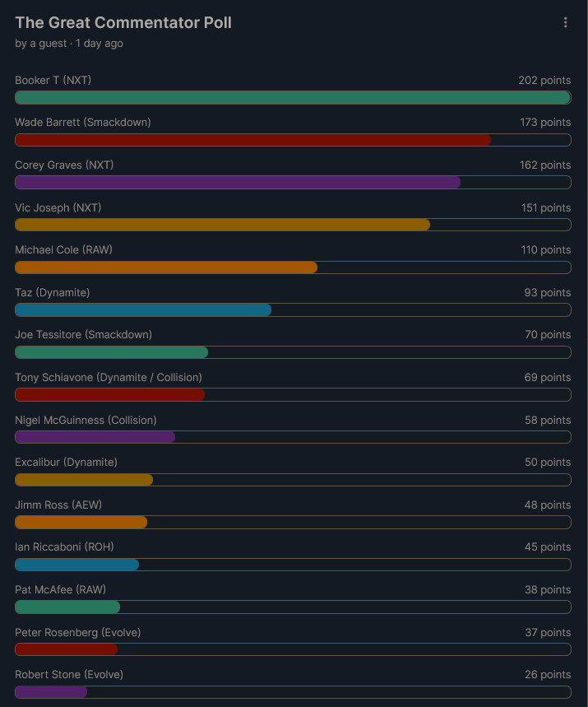
Task: Click Pat McAfee (RAW) label
Action: point(60,590)
